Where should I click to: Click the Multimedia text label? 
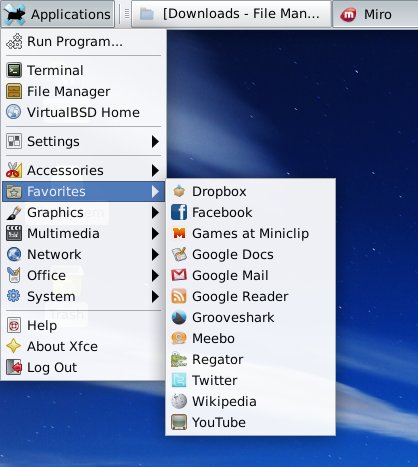tap(63, 233)
